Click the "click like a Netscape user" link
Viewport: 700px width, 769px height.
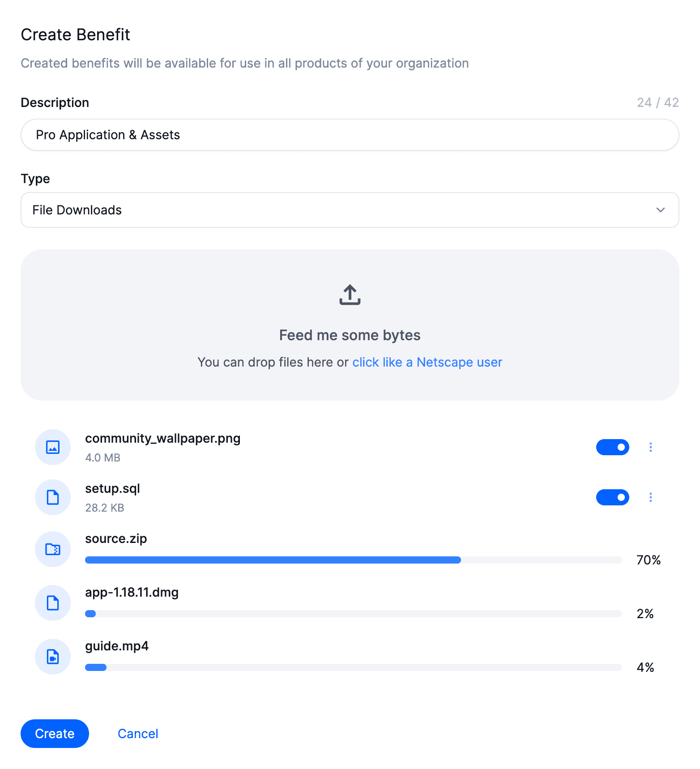[427, 362]
